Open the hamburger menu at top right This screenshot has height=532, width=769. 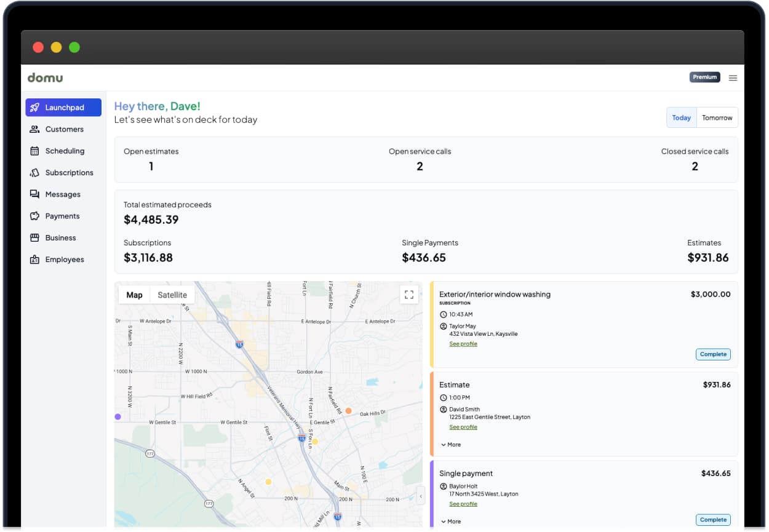pyautogui.click(x=733, y=77)
